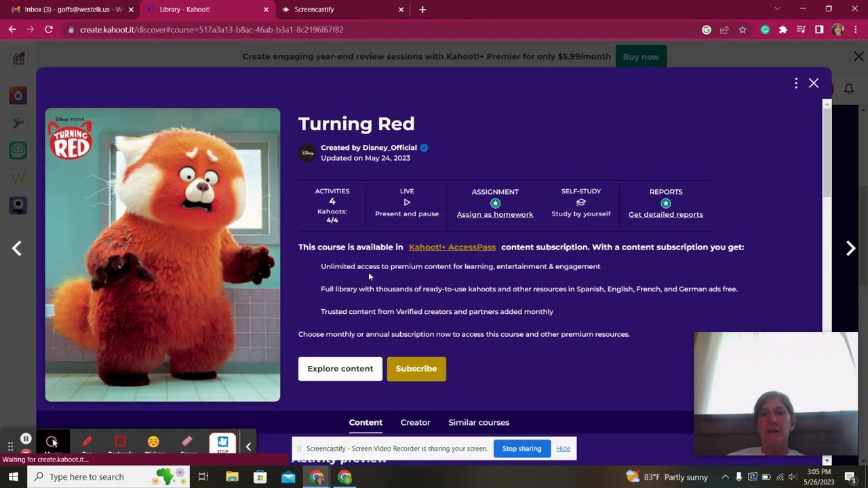Screen dimensions: 868x488
Task: Go to the next course with right arrow
Action: click(850, 248)
